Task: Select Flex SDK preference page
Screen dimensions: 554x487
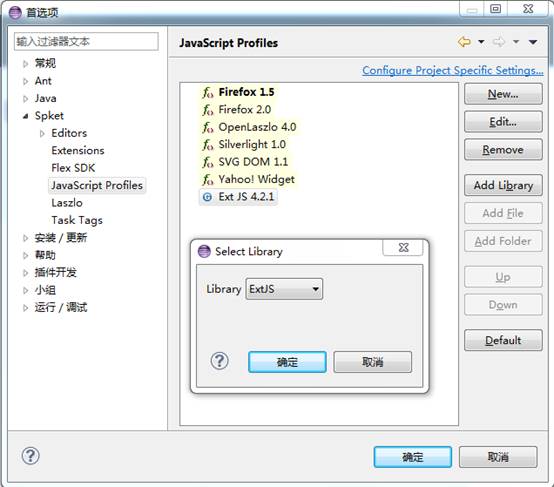Action: (73, 168)
